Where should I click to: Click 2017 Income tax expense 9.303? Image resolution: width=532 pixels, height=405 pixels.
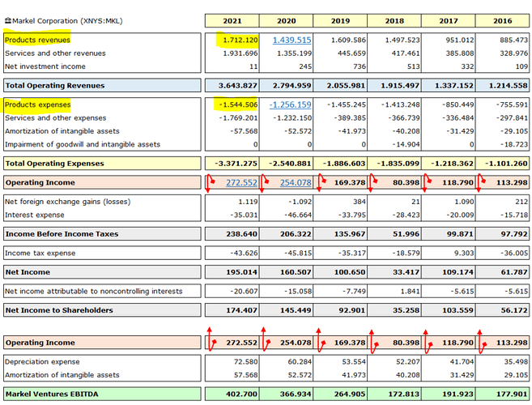pyautogui.click(x=464, y=254)
